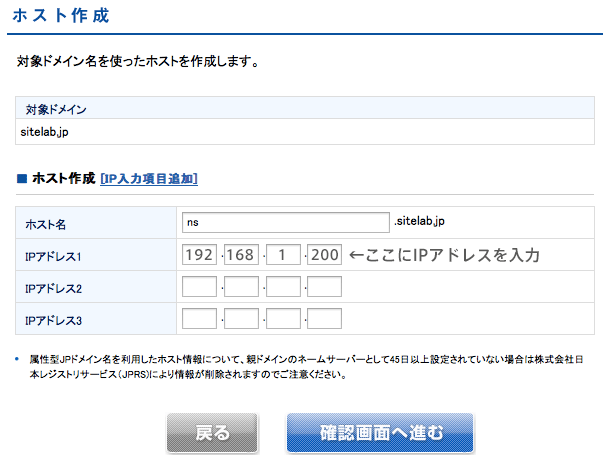608x465 pixels.
Task: Click the fourth octet box of IPアドレス3
Action: pos(325,320)
